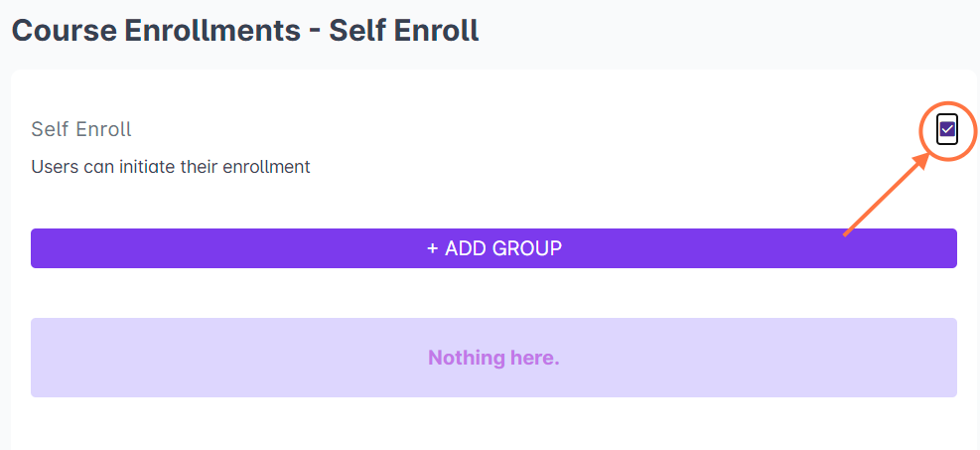Click the Course Enrollments page heading
The width and height of the screenshot is (980, 450).
pyautogui.click(x=244, y=30)
